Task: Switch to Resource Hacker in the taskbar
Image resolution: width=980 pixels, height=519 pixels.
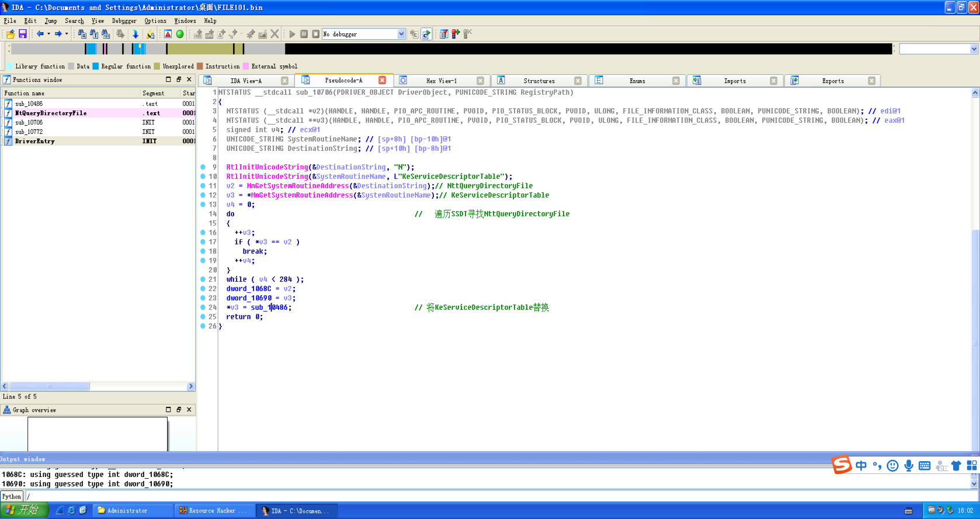Action: [x=215, y=510]
